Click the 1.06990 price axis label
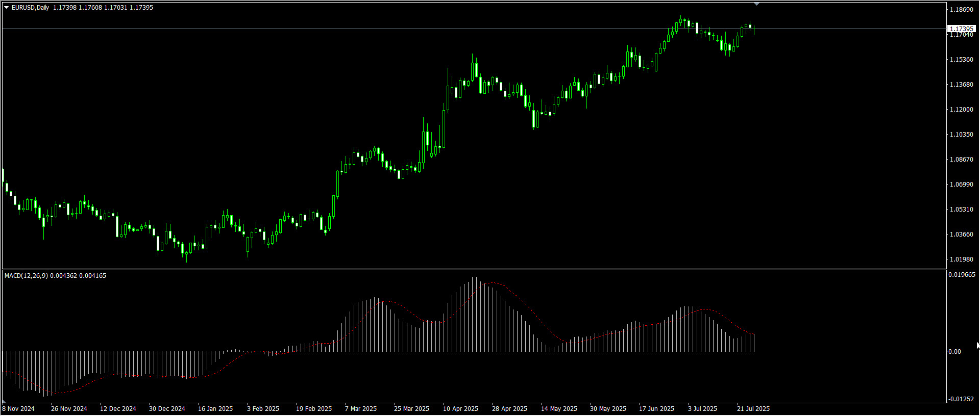The image size is (980, 416). pyautogui.click(x=961, y=185)
